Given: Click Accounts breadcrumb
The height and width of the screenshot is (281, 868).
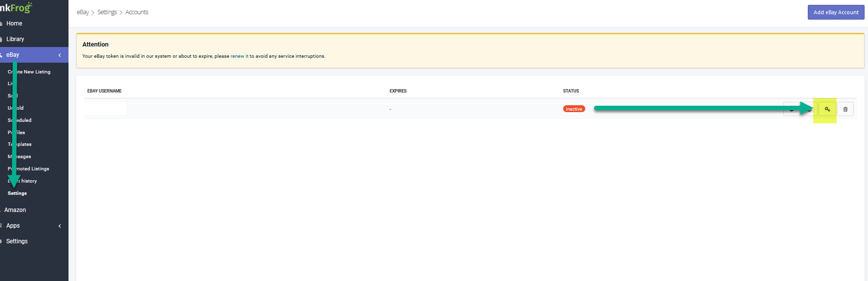Looking at the screenshot, I should (137, 12).
